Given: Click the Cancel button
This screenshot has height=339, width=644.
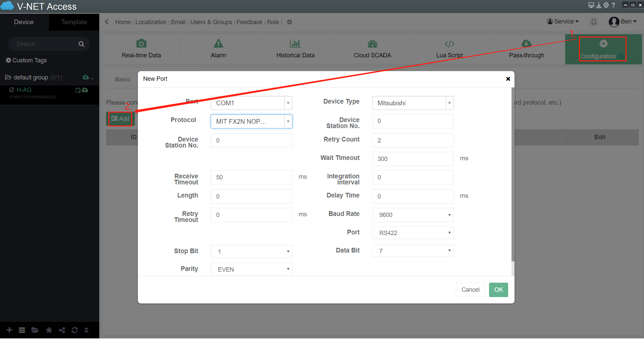Looking at the screenshot, I should 470,290.
